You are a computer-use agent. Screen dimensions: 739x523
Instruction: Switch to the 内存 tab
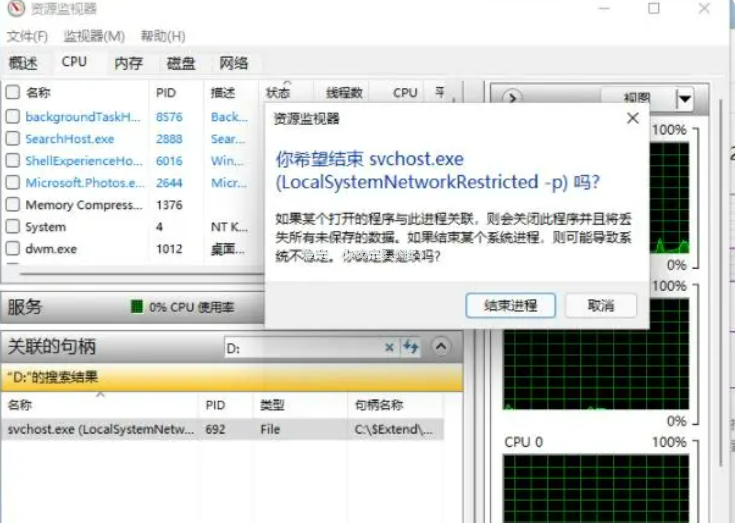(x=128, y=63)
